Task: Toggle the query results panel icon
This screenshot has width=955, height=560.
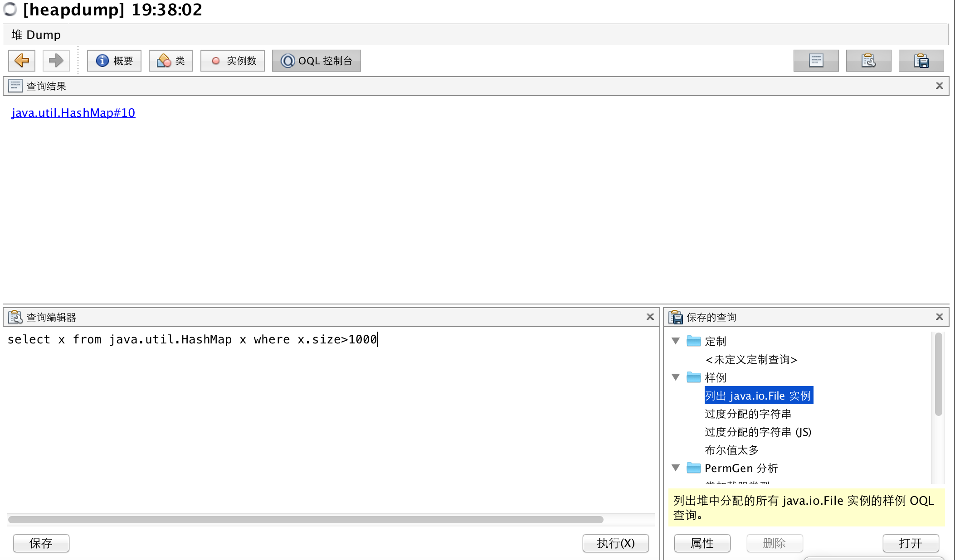Action: tap(816, 61)
